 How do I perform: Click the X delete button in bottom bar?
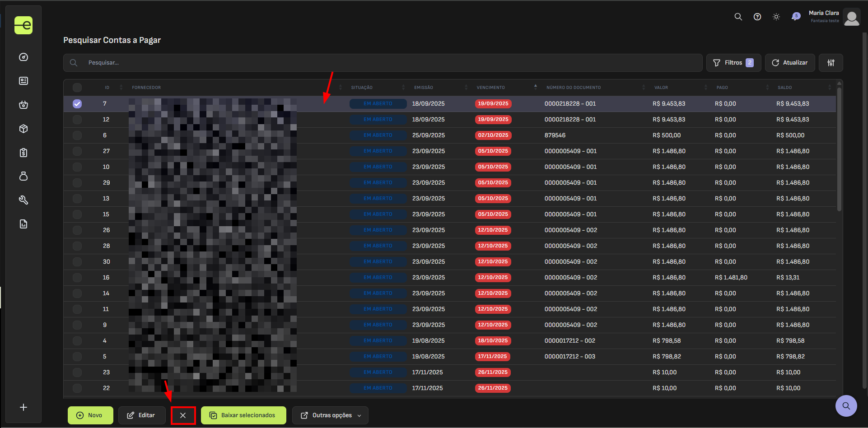[x=183, y=415]
